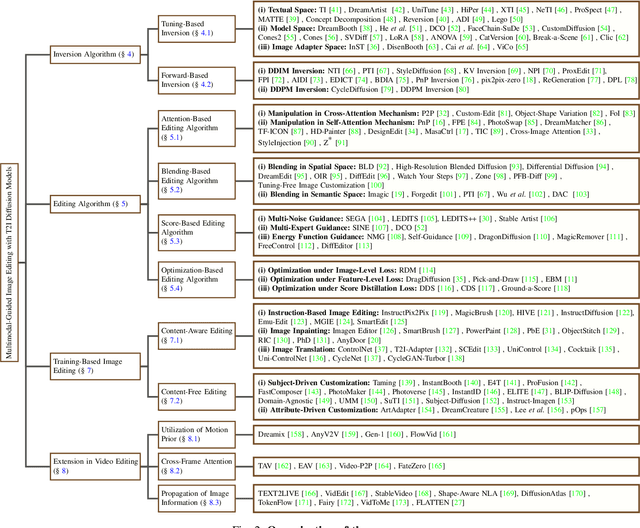
Task: Open citation [154] after ArtAdapter
Action: coord(427,410)
